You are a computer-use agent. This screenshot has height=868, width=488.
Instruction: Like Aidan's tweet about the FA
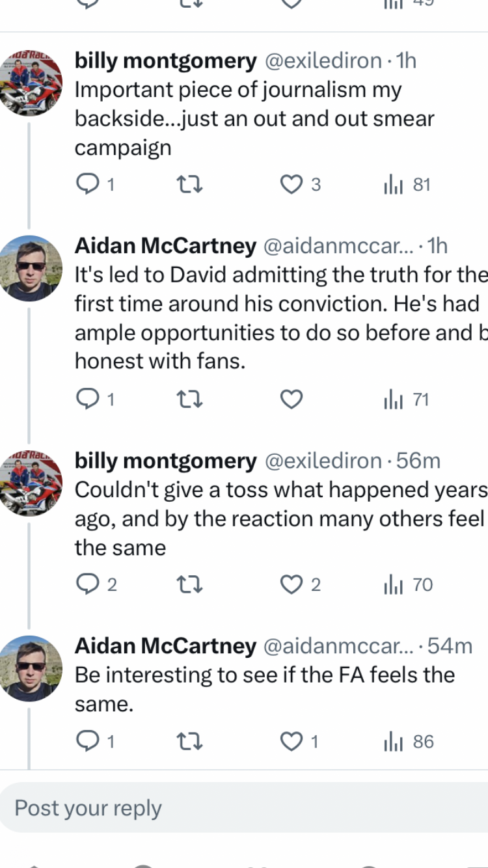(290, 741)
